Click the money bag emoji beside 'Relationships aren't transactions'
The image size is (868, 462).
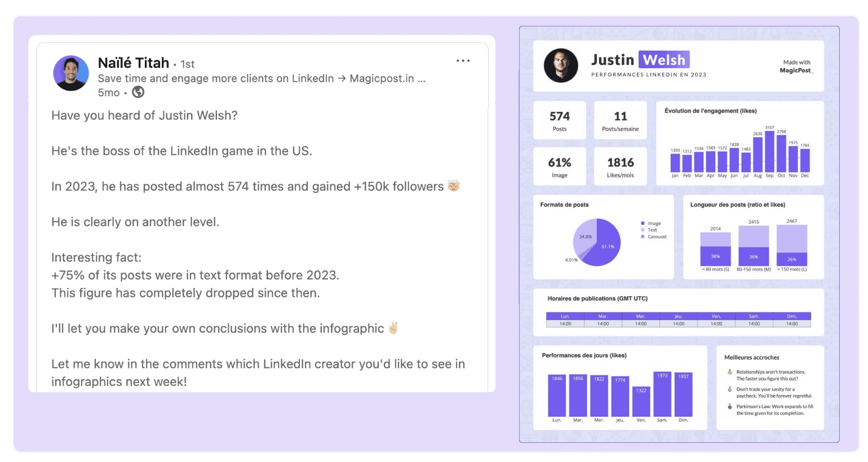tap(730, 372)
